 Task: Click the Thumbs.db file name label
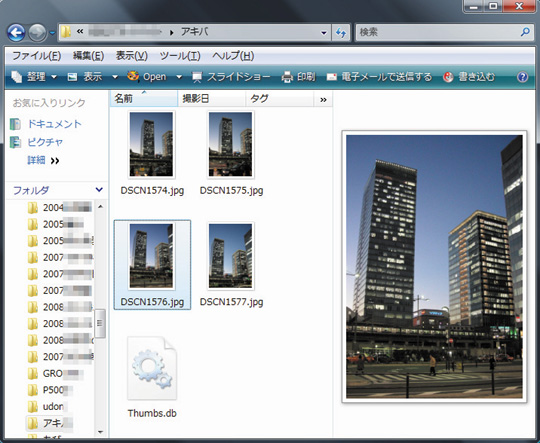point(152,413)
